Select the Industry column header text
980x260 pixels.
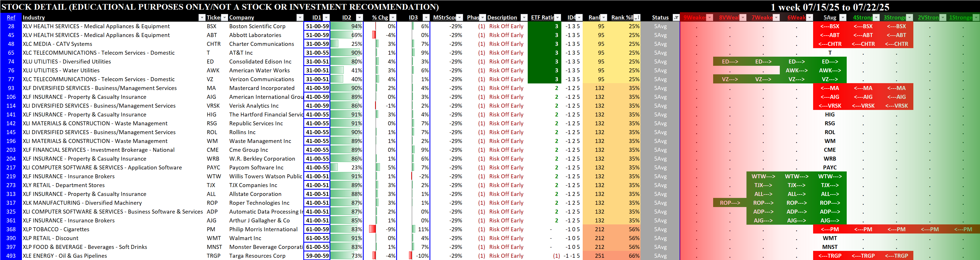[34, 17]
